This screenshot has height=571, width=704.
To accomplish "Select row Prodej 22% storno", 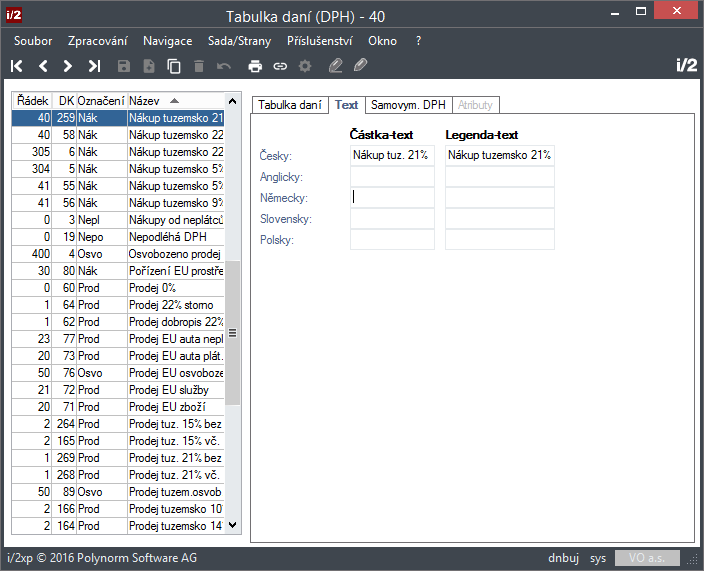I will click(x=118, y=305).
